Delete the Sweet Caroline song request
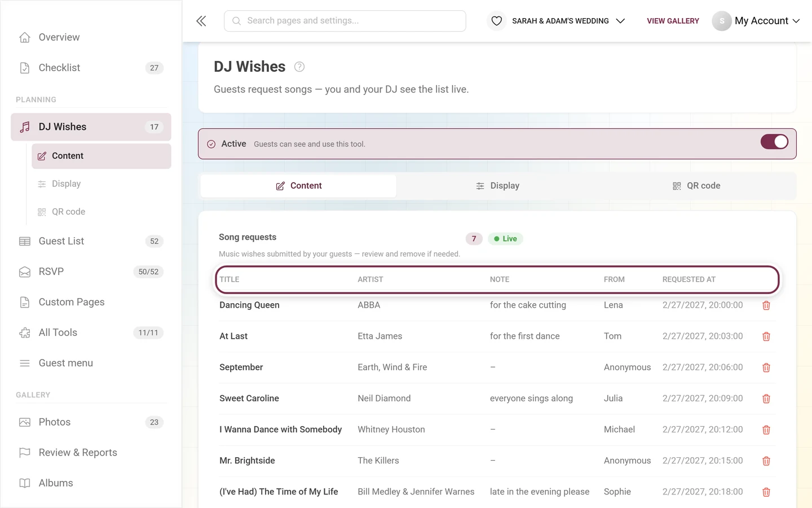Viewport: 812px width, 508px height. (x=766, y=398)
